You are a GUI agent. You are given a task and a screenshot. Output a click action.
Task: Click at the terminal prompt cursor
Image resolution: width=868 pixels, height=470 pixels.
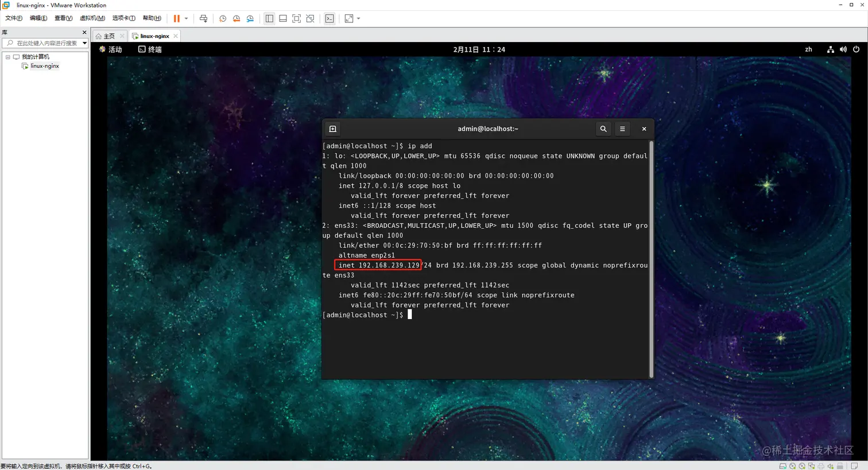tap(409, 314)
